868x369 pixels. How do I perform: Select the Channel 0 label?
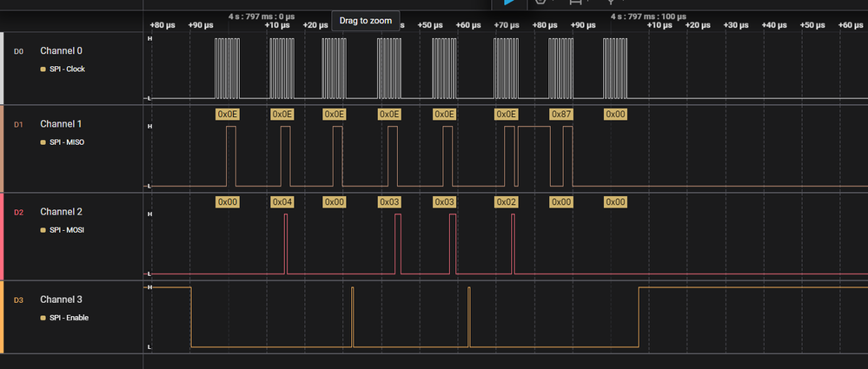pos(61,51)
